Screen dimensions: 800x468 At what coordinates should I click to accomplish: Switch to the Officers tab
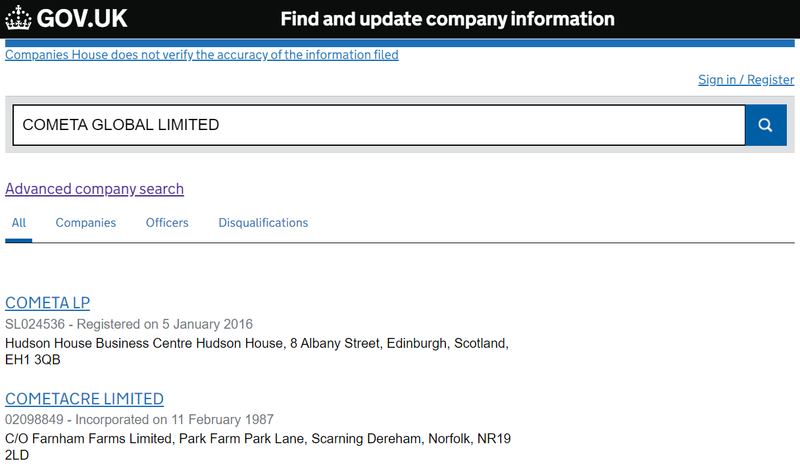pyautogui.click(x=167, y=223)
